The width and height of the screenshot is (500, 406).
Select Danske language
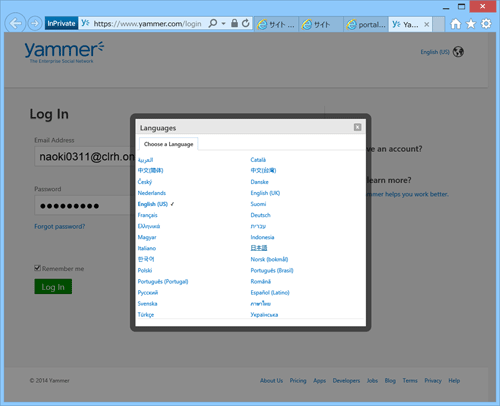click(x=259, y=182)
